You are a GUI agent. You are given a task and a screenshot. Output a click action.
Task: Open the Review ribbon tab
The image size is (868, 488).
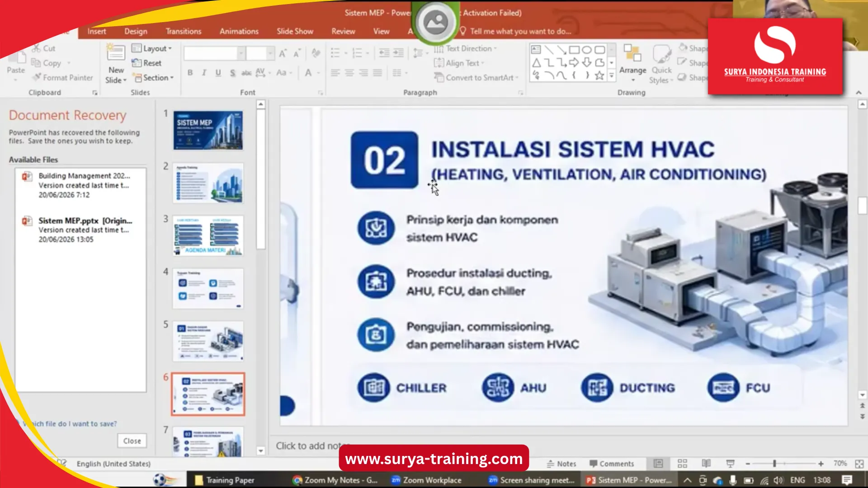click(343, 31)
